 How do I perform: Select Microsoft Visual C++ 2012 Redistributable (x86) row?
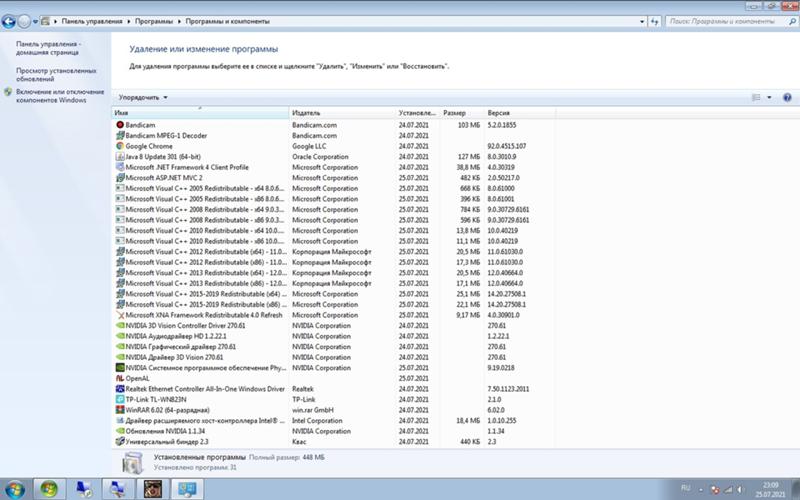click(333, 262)
